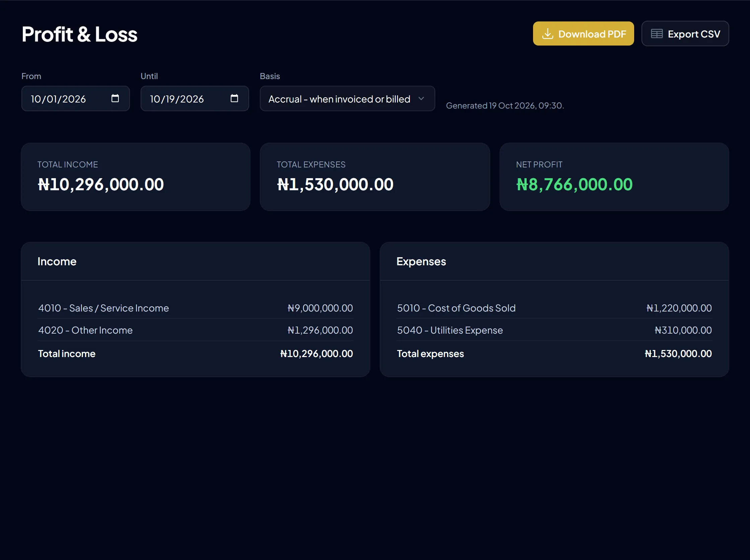The image size is (750, 560).
Task: Click the ₦310,000.00 utilities amount
Action: 683,330
